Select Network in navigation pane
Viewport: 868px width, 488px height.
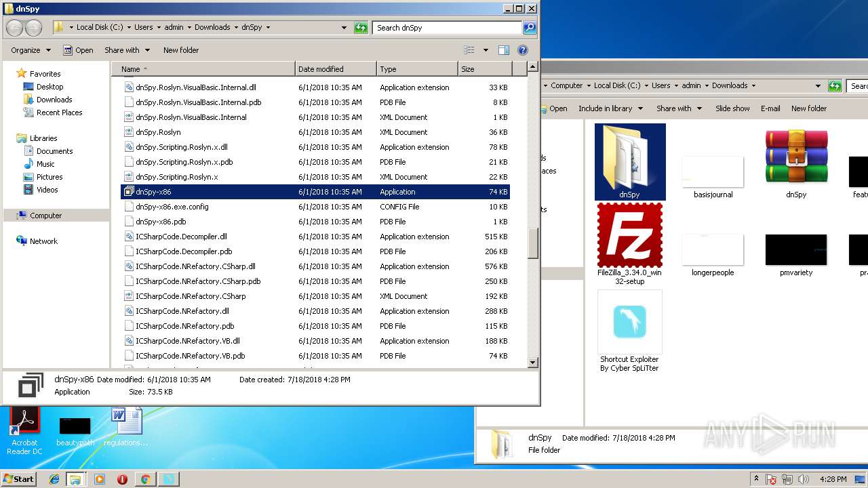43,241
